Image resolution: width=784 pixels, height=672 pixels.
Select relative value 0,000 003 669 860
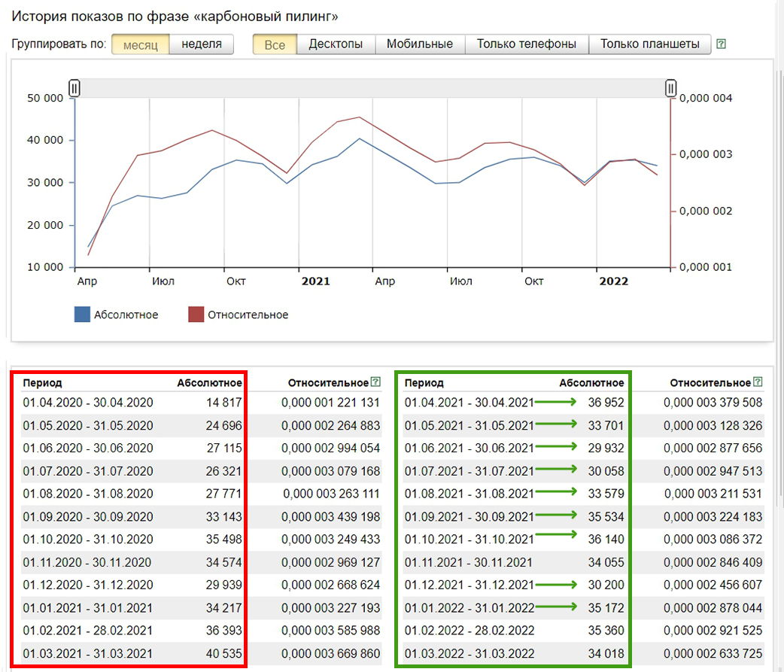click(330, 653)
